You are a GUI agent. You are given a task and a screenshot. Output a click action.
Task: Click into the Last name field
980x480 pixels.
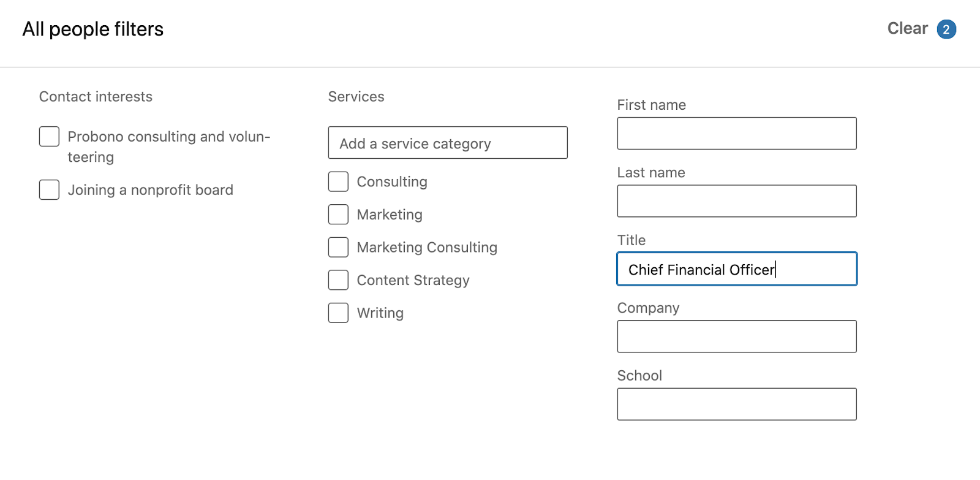coord(737,201)
